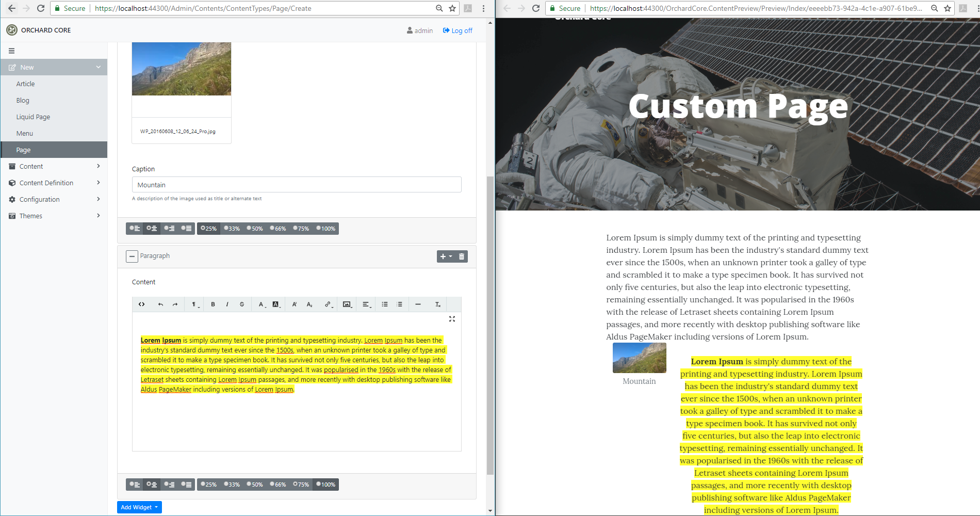The height and width of the screenshot is (516, 980).
Task: Open the text color dropdown
Action: (x=262, y=304)
